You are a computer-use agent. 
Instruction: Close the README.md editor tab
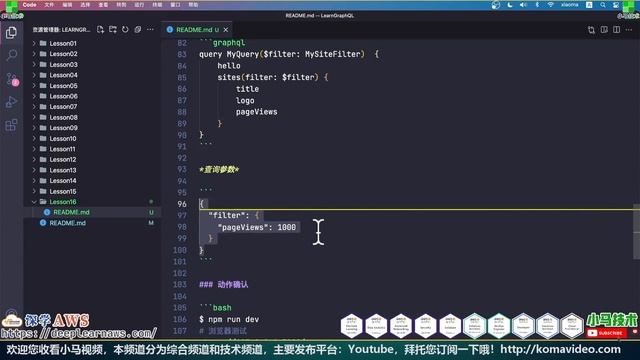click(226, 30)
